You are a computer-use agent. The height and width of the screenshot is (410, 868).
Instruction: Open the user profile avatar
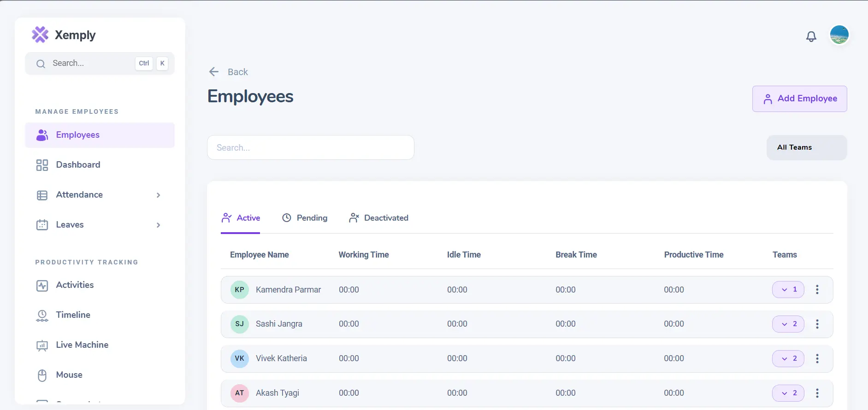click(839, 35)
